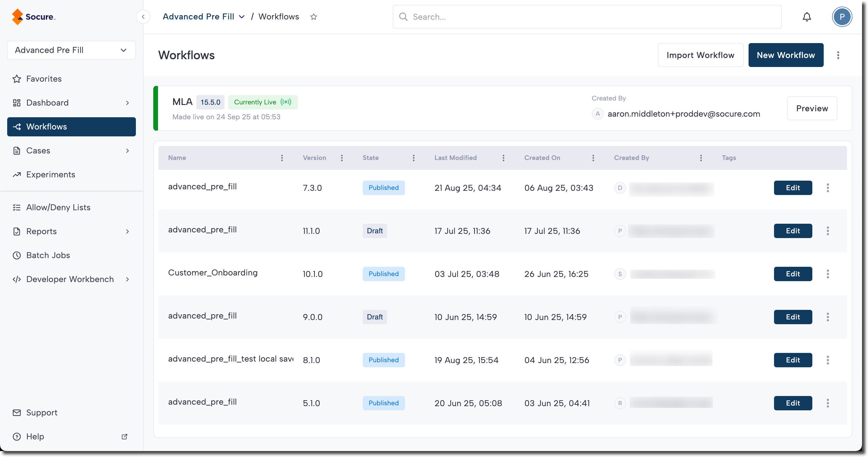Open the page options kebab beside New Workflow

(838, 55)
